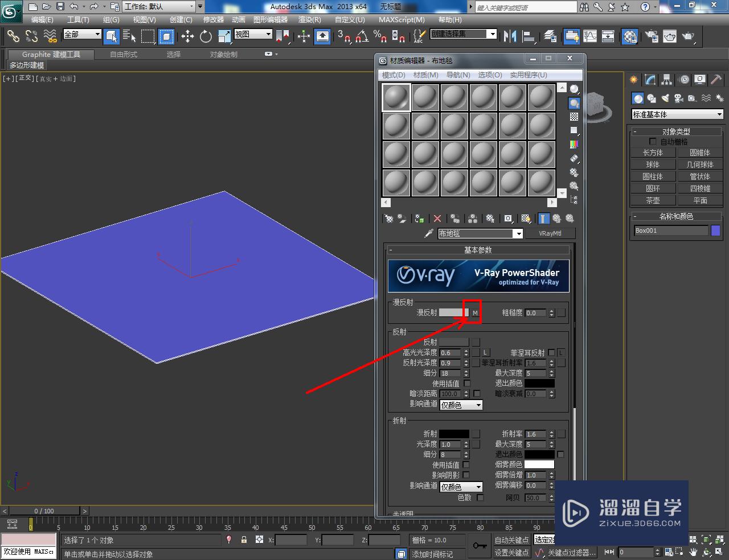
Task: Open the Material Editor toolbar icon
Action: pyautogui.click(x=630, y=36)
